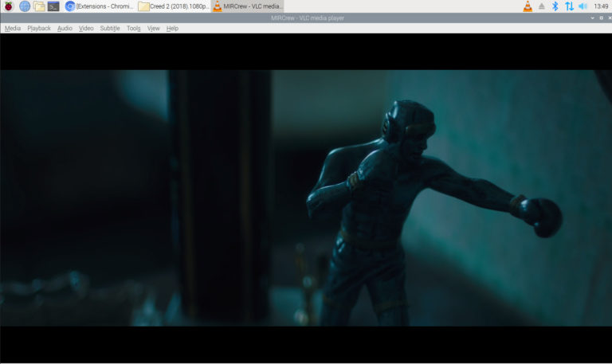The height and width of the screenshot is (364, 612).
Task: Open the Help menu
Action: (x=172, y=29)
